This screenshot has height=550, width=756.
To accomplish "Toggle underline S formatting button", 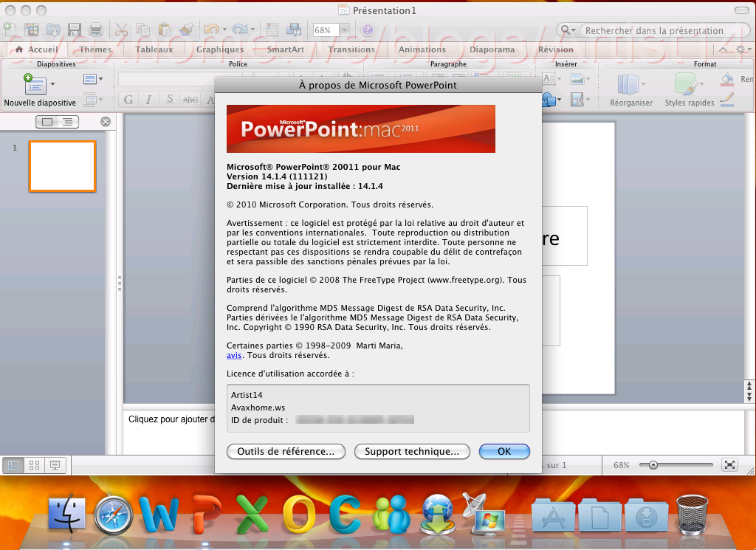I will click(170, 100).
